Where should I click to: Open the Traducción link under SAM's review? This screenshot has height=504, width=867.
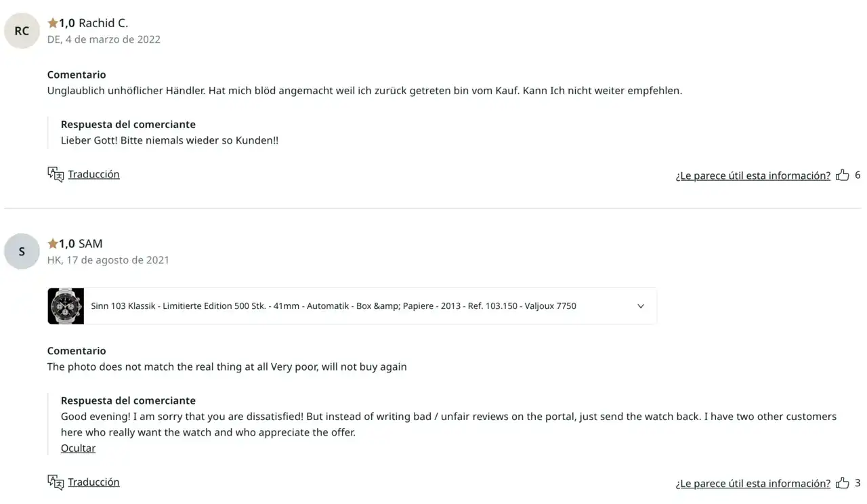(93, 482)
